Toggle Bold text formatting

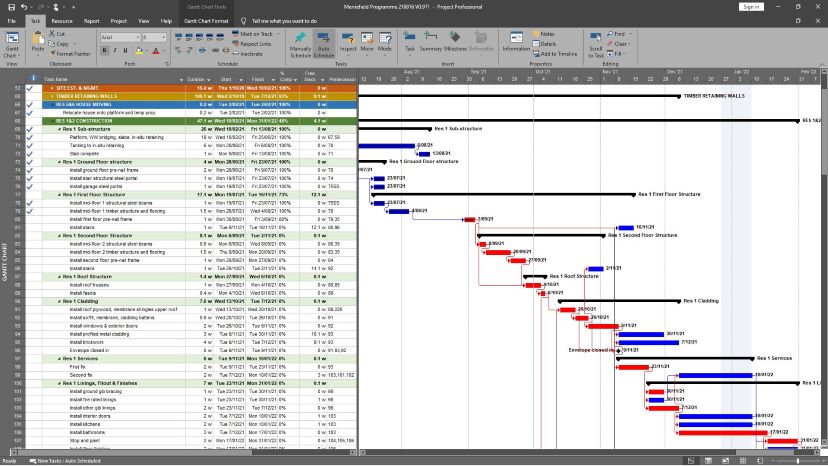point(104,48)
